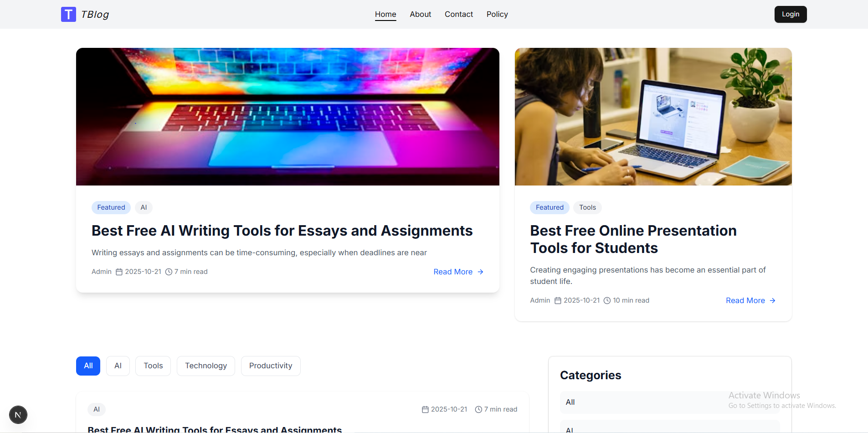Go to the Contact menu item
The image size is (868, 433).
tap(459, 14)
